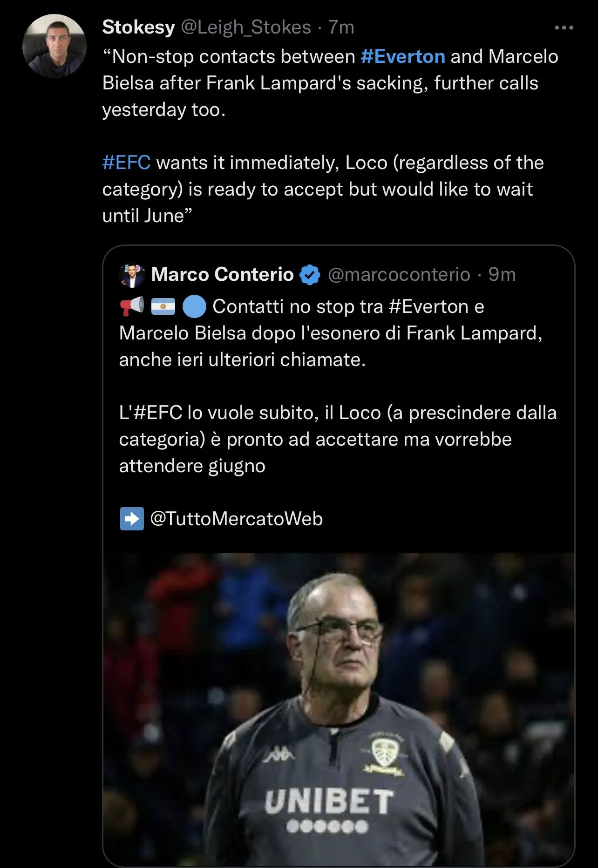Click the blue circle emoji

pyautogui.click(x=194, y=307)
